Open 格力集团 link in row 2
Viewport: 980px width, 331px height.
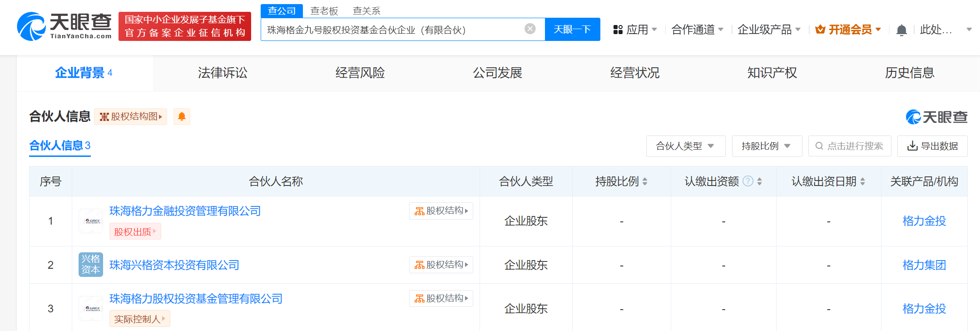(924, 265)
